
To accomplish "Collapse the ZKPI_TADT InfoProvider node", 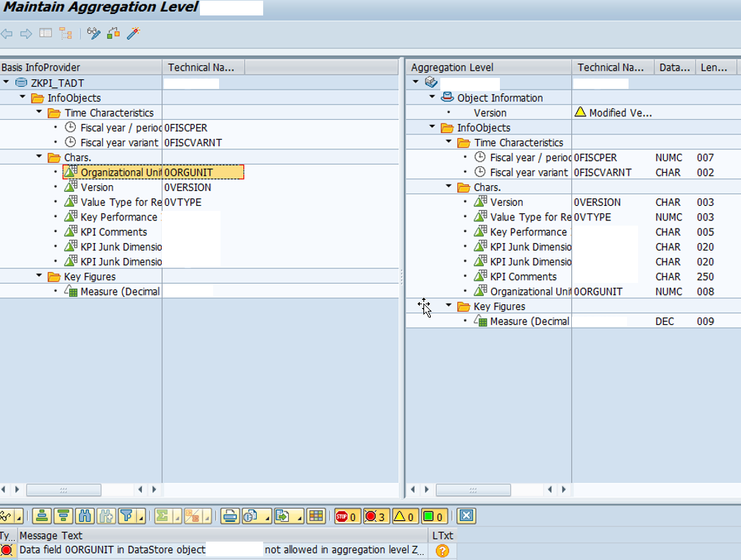I will coord(6,82).
